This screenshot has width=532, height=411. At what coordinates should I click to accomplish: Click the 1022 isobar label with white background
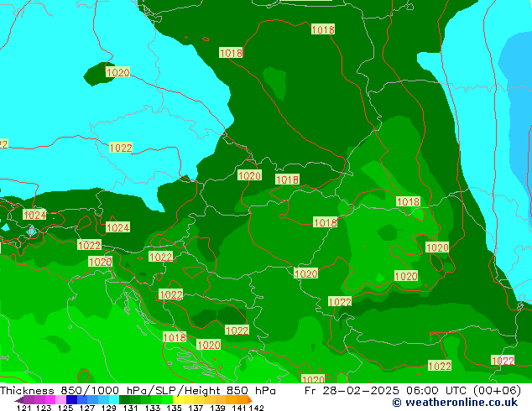click(503, 361)
